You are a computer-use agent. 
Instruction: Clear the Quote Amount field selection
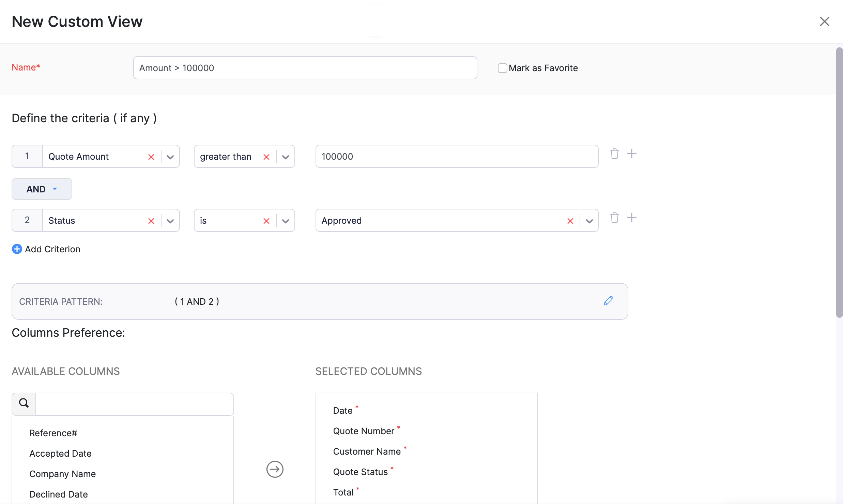(x=151, y=157)
